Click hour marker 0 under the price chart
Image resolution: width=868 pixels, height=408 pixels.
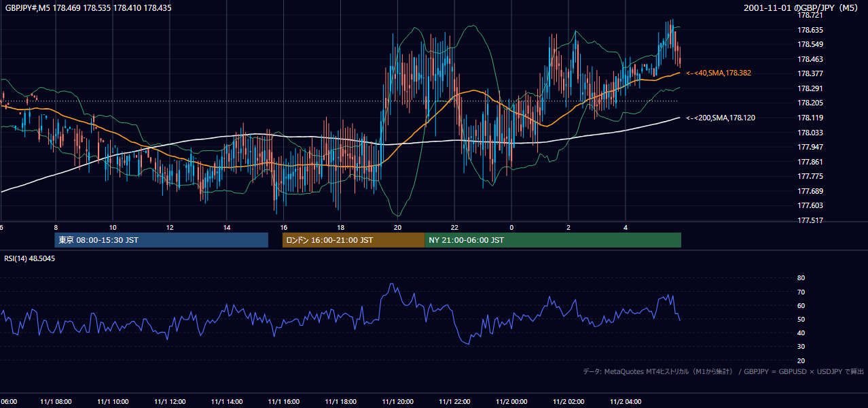511,227
